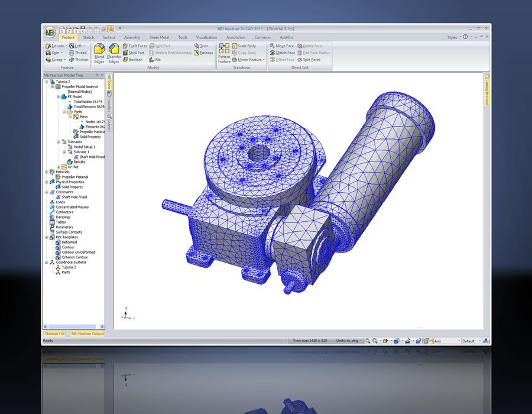Collapse the Subcases node
Screen dimensions: 532x414
[59, 142]
